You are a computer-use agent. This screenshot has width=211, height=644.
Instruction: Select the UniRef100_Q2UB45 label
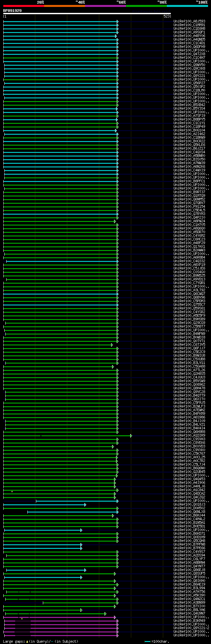point(189,472)
